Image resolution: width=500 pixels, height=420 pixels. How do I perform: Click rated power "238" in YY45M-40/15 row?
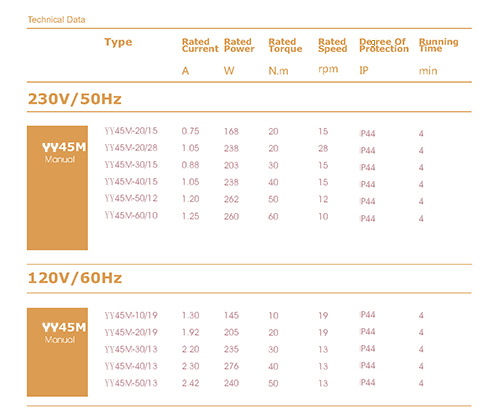[231, 182]
